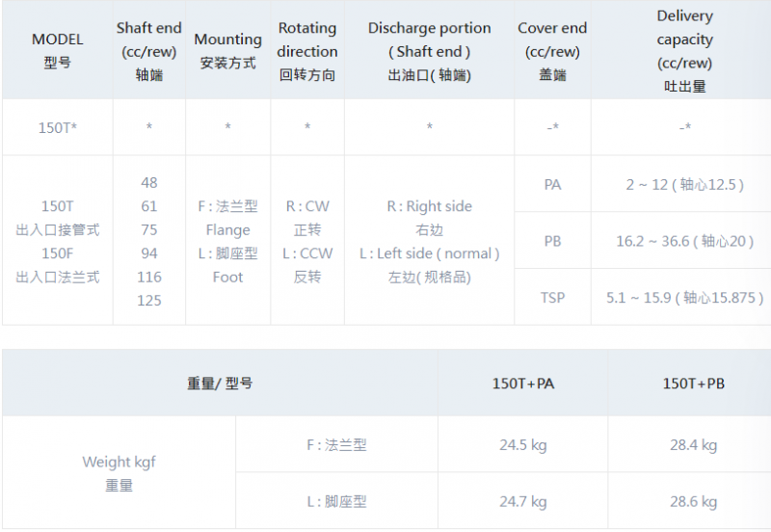Select the PB cover end cell
The image size is (771, 532).
pos(552,241)
